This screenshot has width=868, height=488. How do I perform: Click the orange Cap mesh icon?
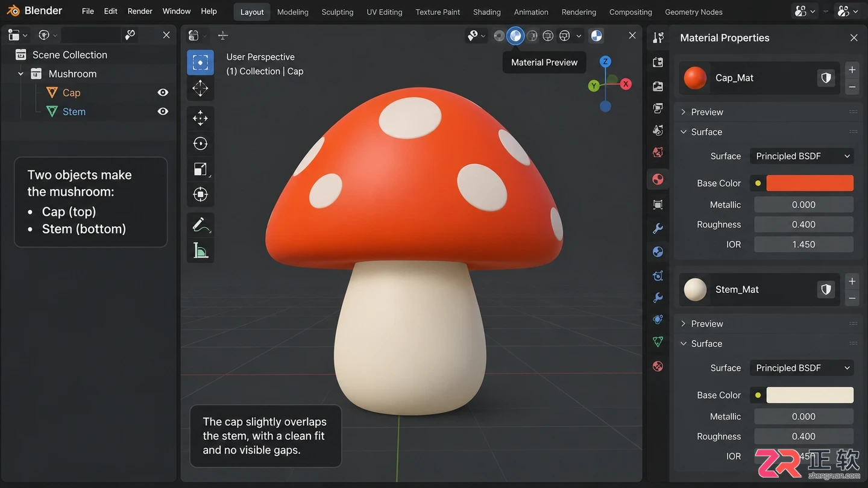tap(52, 92)
